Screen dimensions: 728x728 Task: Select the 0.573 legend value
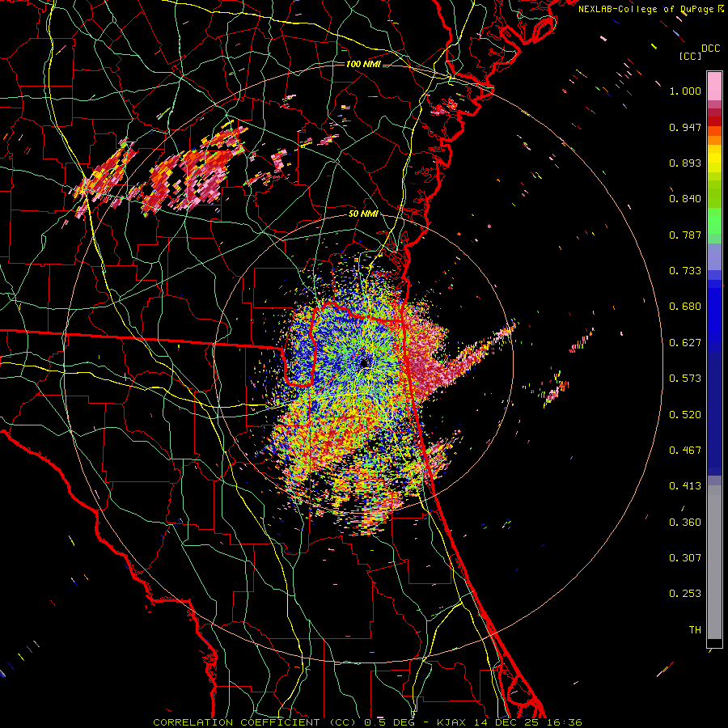tap(685, 379)
